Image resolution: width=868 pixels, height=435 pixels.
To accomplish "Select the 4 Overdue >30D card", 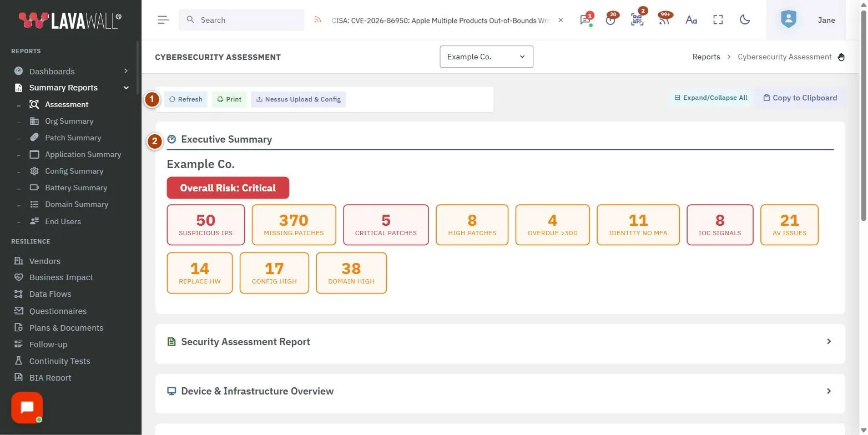I will 552,225.
